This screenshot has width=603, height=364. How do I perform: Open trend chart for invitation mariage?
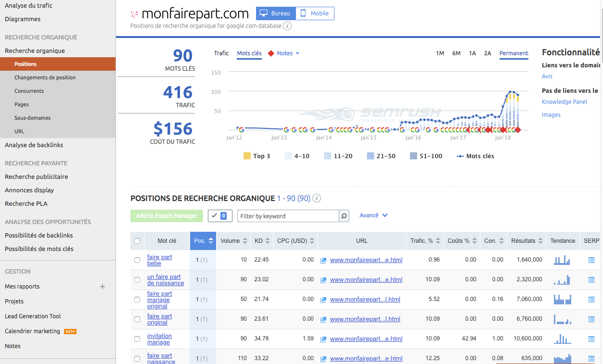[x=562, y=339]
